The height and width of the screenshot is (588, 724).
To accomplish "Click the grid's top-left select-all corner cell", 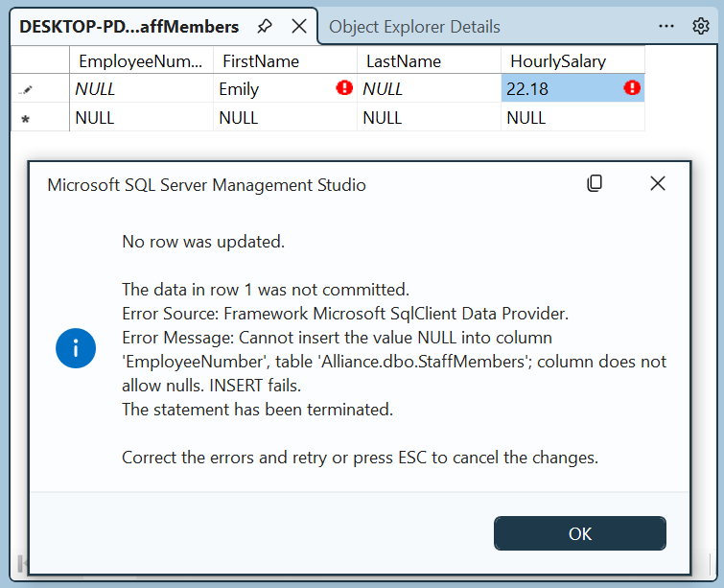I will (x=40, y=59).
